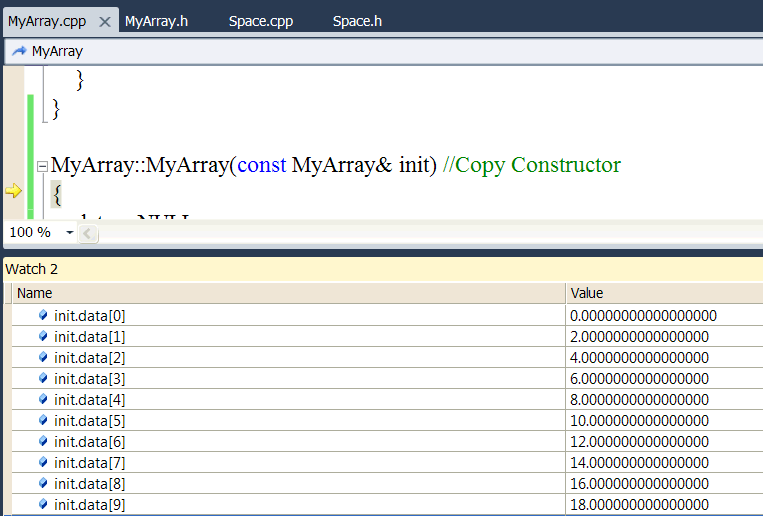Click the value 2.0000000000000000

[x=639, y=337]
